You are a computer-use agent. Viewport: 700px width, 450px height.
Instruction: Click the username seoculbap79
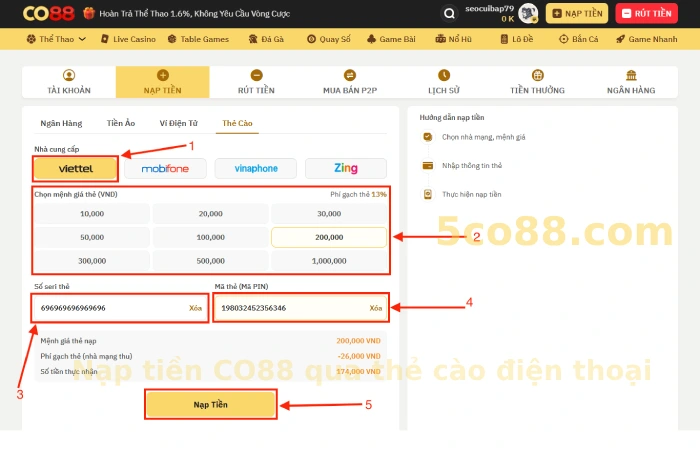point(490,8)
